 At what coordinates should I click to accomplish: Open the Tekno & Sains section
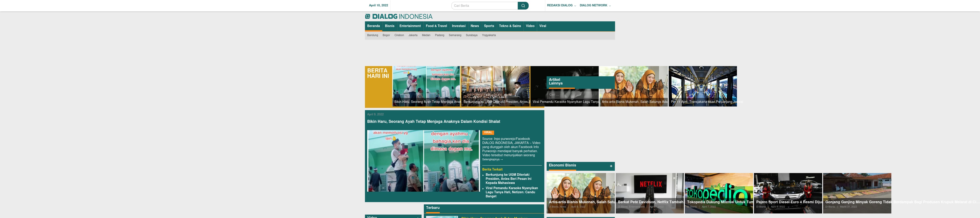click(x=510, y=26)
